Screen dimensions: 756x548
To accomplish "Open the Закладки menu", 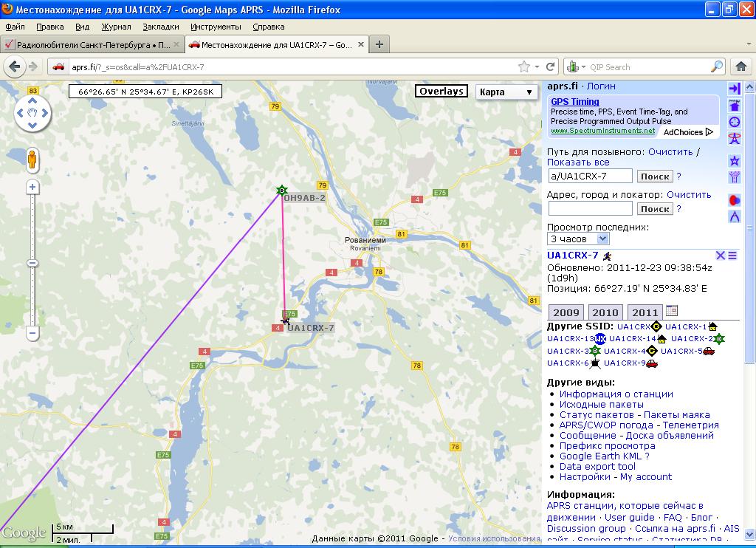I will [x=160, y=27].
